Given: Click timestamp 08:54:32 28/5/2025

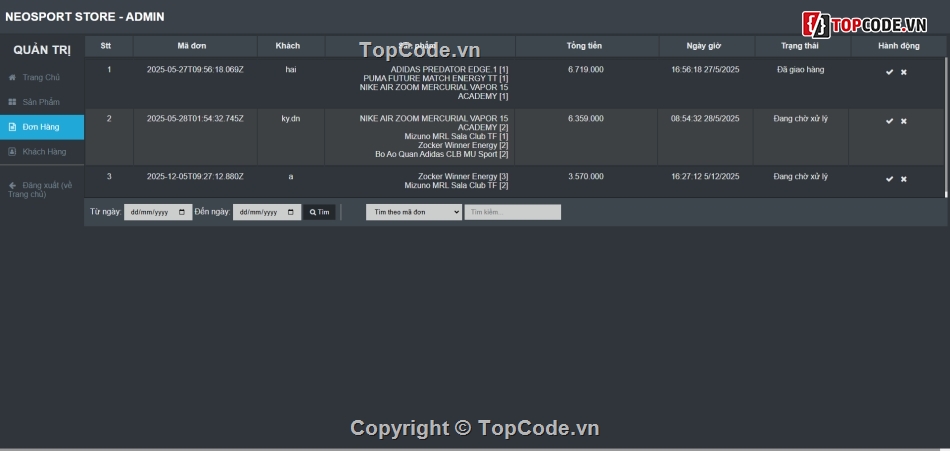Looking at the screenshot, I should 705,119.
